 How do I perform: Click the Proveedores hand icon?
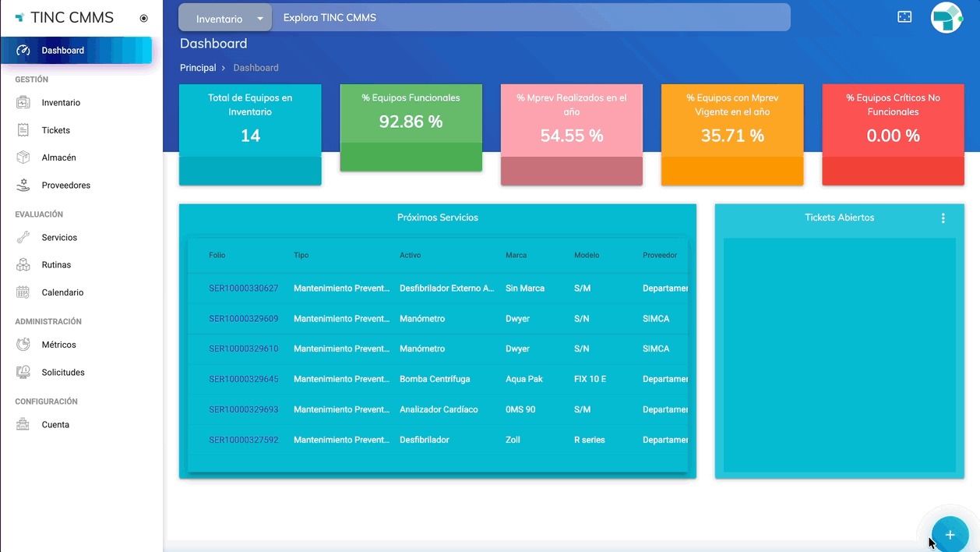pyautogui.click(x=23, y=186)
